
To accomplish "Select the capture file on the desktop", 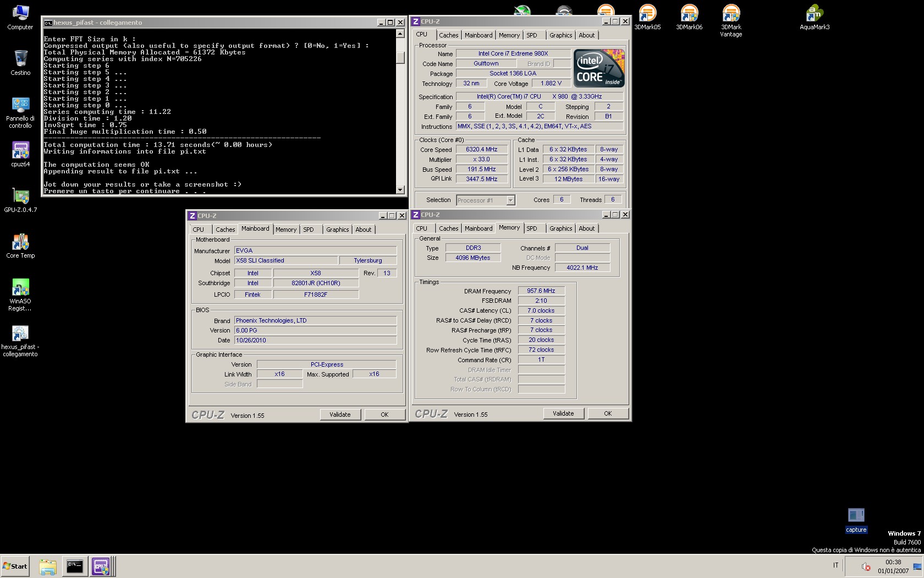I will coord(856,520).
